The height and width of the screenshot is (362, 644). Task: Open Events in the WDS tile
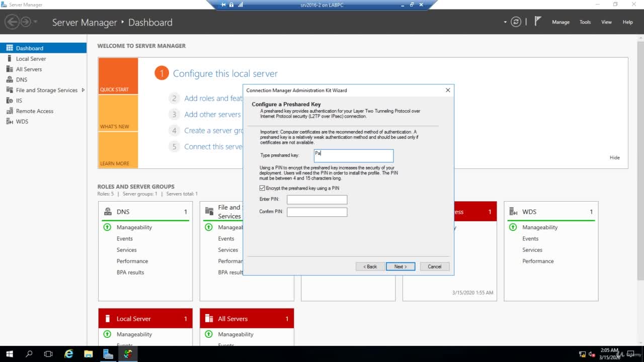click(x=530, y=239)
